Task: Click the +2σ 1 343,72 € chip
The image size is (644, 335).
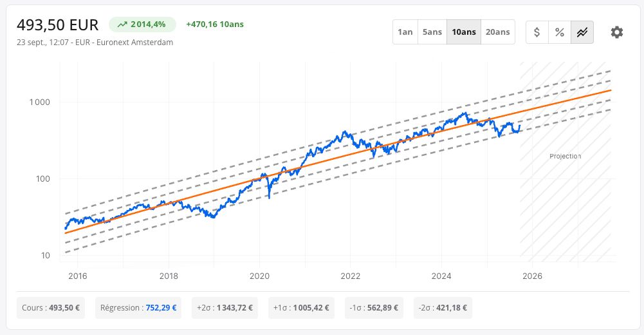Action: (225, 308)
